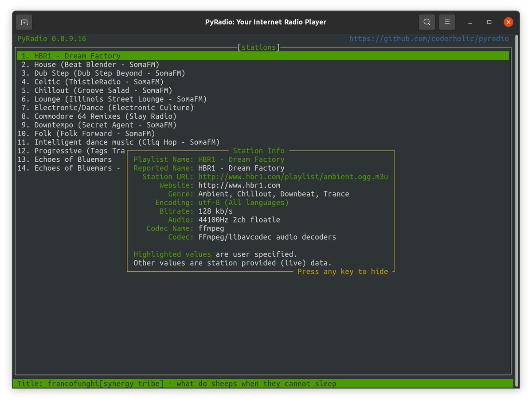Click the terminal search magnifier icon
The image size is (532, 402).
[426, 22]
